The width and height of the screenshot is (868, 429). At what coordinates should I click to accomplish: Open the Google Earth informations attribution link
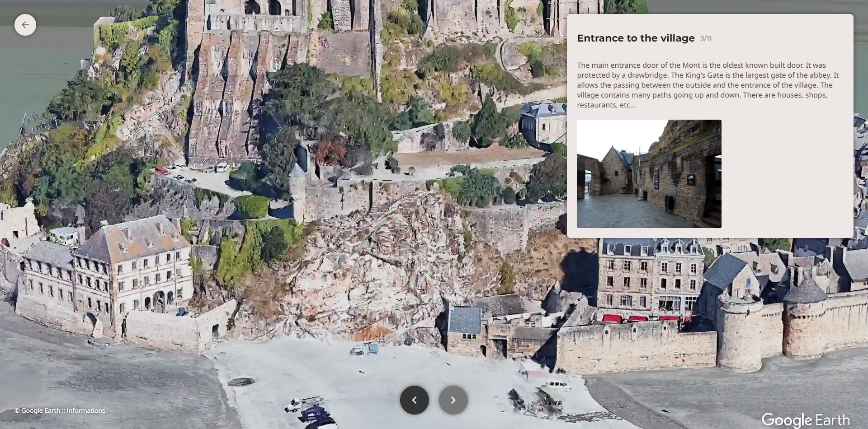60,410
